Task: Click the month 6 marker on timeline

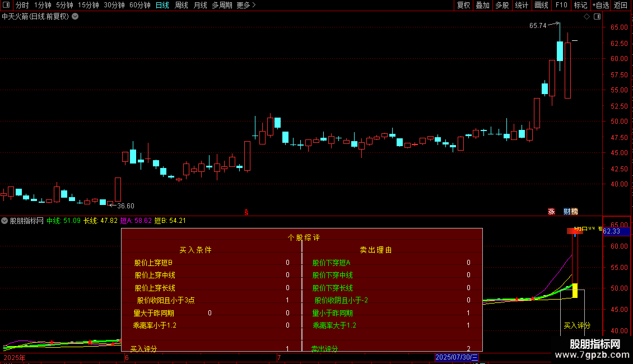Action: 127,357
